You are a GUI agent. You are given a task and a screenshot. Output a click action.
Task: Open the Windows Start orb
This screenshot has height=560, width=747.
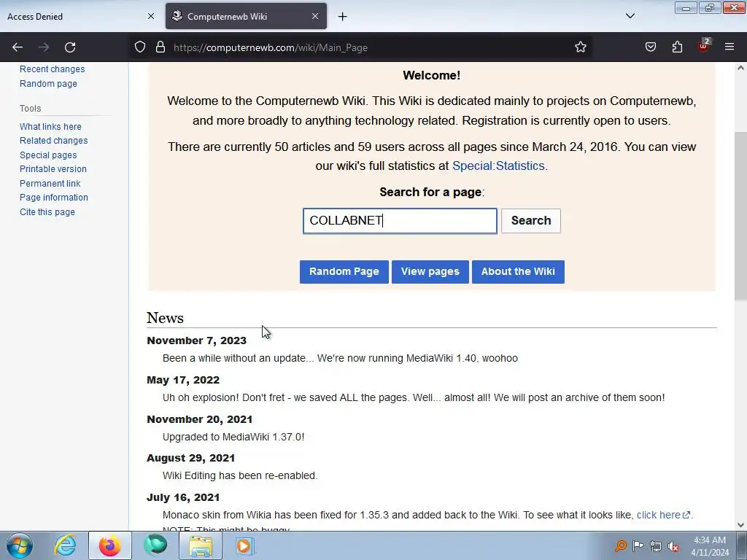(x=20, y=545)
